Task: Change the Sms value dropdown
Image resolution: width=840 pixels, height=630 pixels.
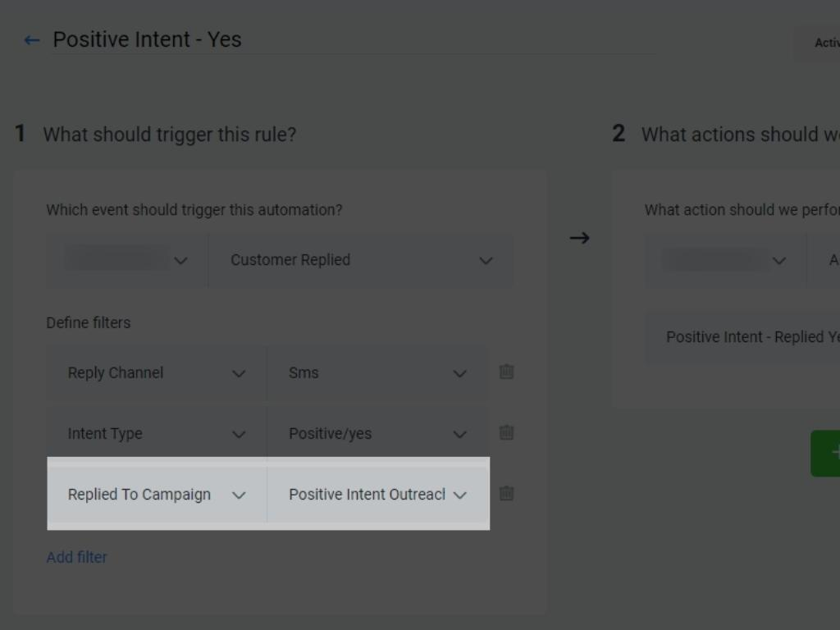Action: (377, 373)
